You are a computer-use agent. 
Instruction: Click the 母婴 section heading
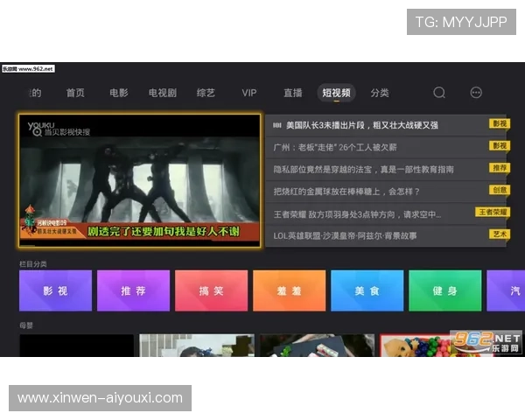[26, 325]
